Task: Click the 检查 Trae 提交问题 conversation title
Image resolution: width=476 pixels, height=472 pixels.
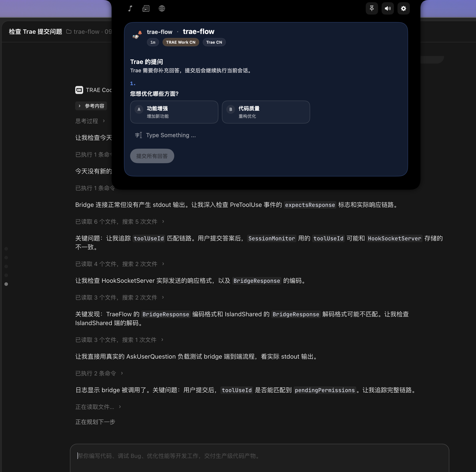Action: pos(36,32)
